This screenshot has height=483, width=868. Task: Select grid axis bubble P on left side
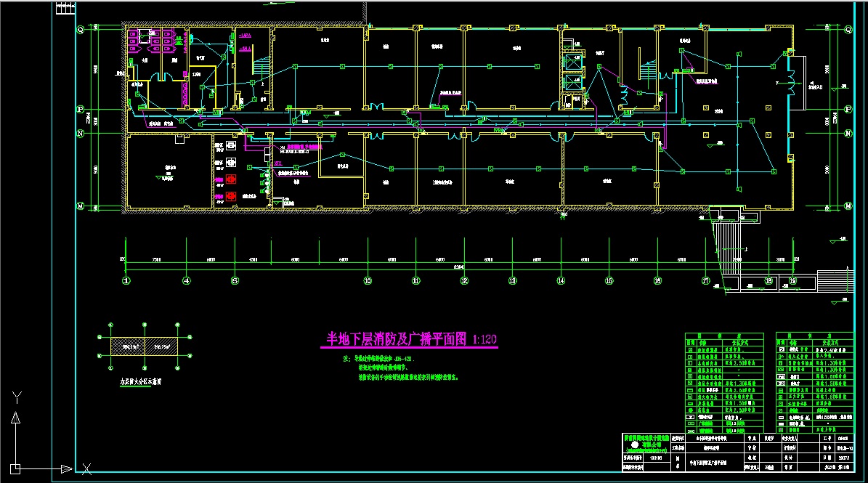[x=81, y=108]
